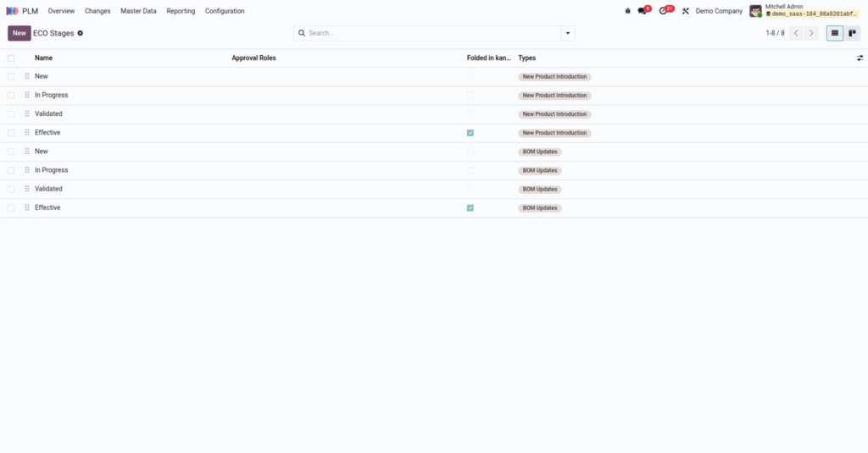
Task: Open the Changes menu
Action: tap(97, 11)
